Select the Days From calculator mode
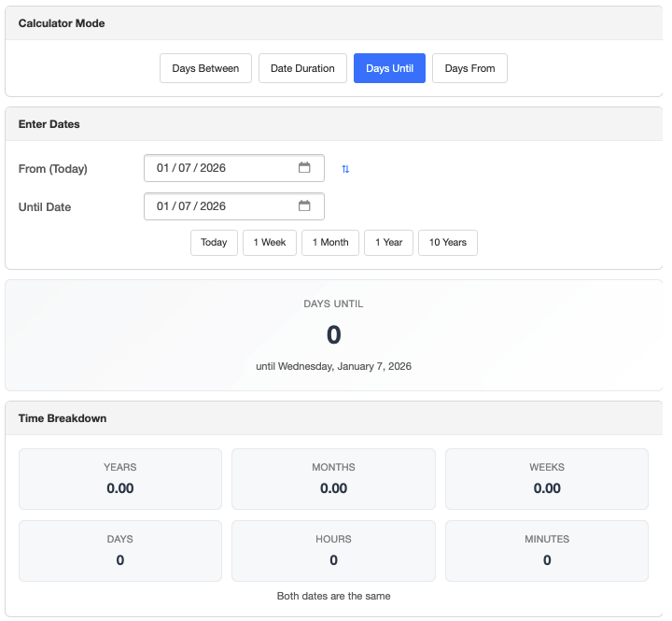This screenshot has width=672, height=621. 469,68
